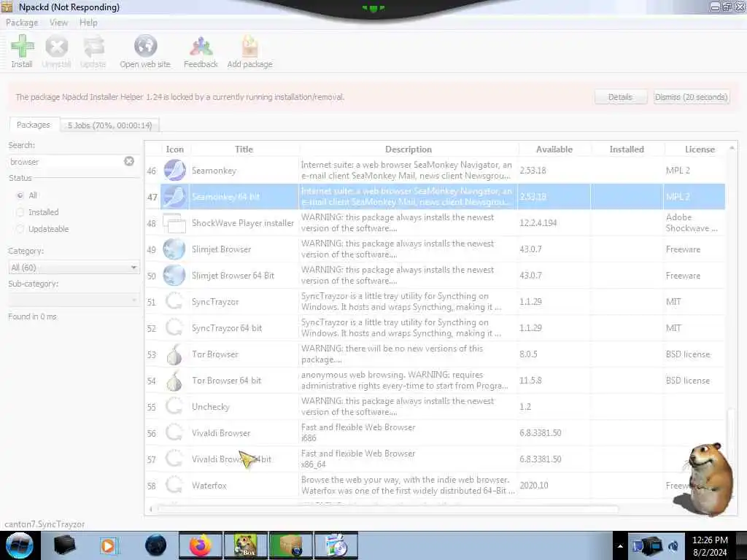Click the SyncTrayzor loading icon in row 51
The image size is (747, 560).
click(174, 301)
